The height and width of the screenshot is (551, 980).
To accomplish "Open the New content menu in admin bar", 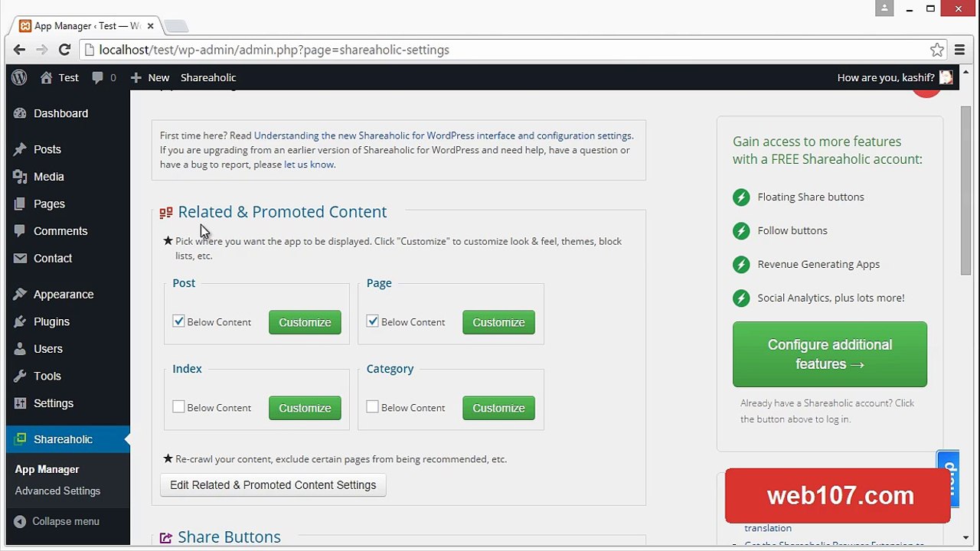I will pos(150,77).
